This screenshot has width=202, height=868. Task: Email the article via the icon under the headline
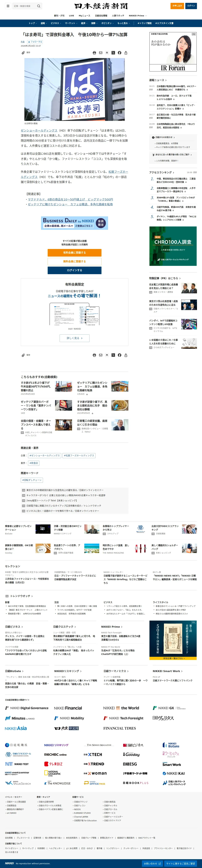(101, 53)
